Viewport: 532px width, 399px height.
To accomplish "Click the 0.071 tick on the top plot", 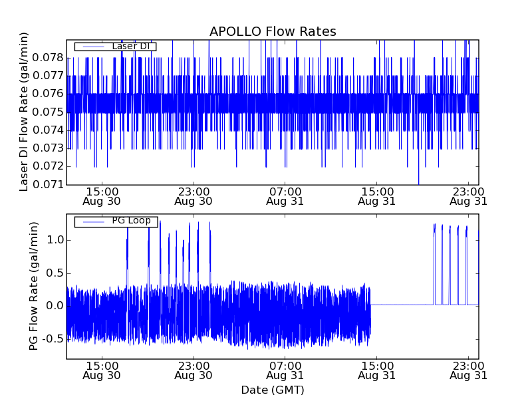I will pyautogui.click(x=49, y=184).
